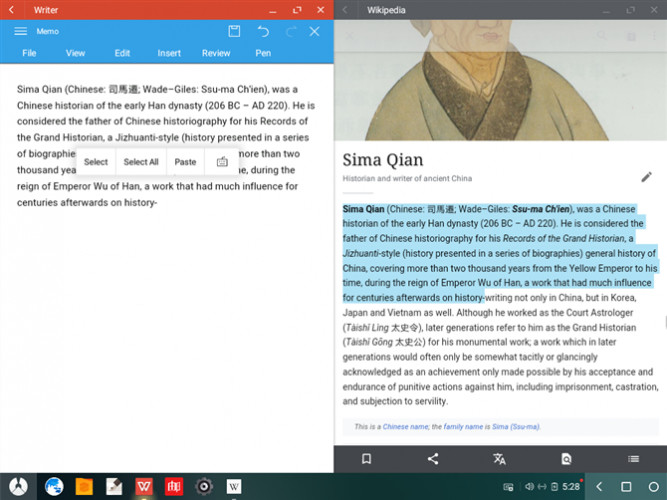Screen dimensions: 667x500
Task: Choose Paste in the popup menu
Action: pyautogui.click(x=185, y=162)
